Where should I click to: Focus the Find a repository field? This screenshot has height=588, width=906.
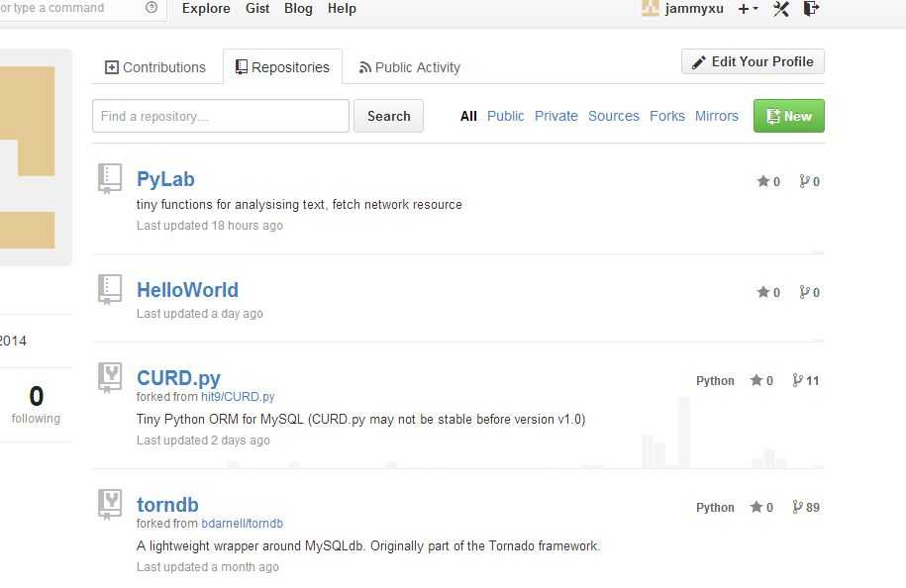(x=221, y=116)
